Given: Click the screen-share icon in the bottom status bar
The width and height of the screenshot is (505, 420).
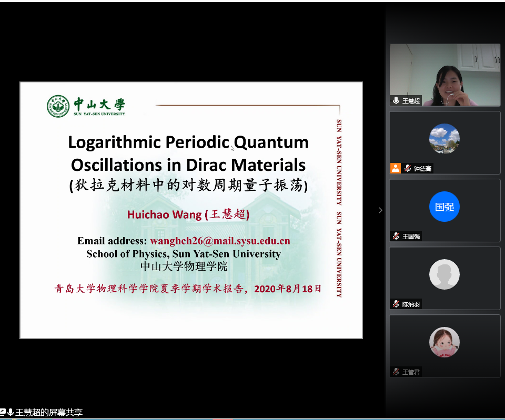Looking at the screenshot, I should click(x=3, y=412).
